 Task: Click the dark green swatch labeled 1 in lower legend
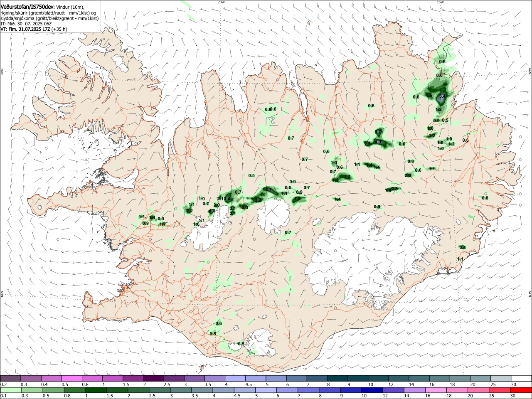point(96,390)
